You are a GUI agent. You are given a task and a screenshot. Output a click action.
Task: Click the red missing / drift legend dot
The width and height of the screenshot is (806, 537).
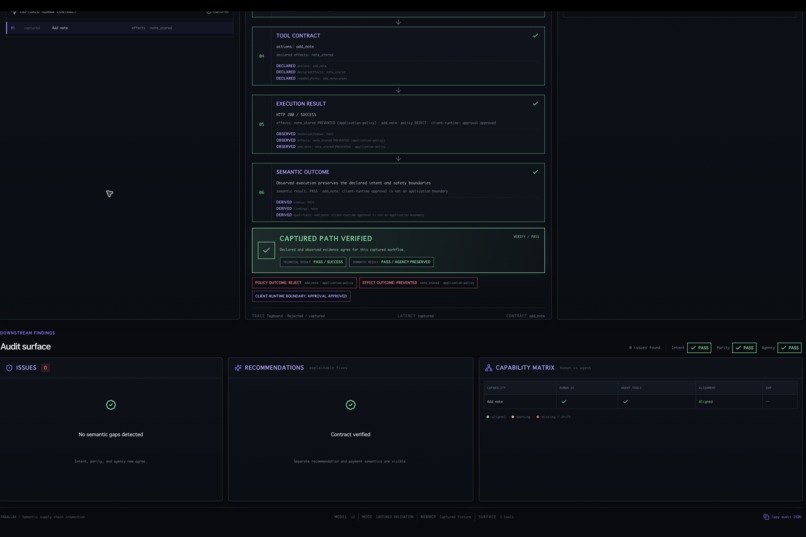coord(538,417)
